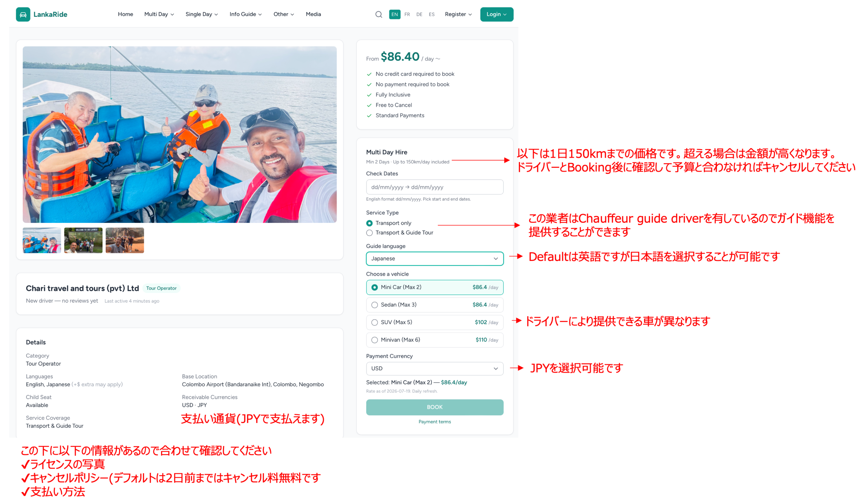Open the Other menu
The height and width of the screenshot is (504, 861).
pyautogui.click(x=284, y=14)
